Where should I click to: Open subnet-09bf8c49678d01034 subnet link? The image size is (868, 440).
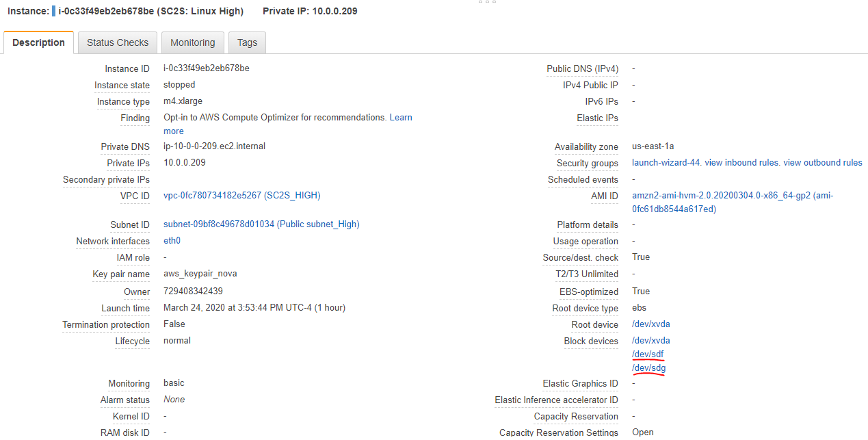[261, 224]
